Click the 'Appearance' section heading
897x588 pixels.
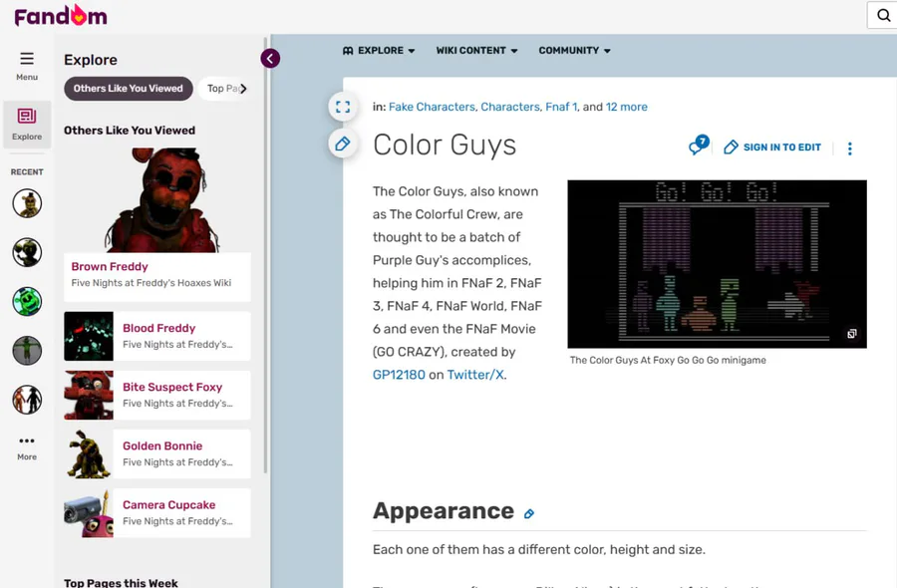pyautogui.click(x=444, y=511)
